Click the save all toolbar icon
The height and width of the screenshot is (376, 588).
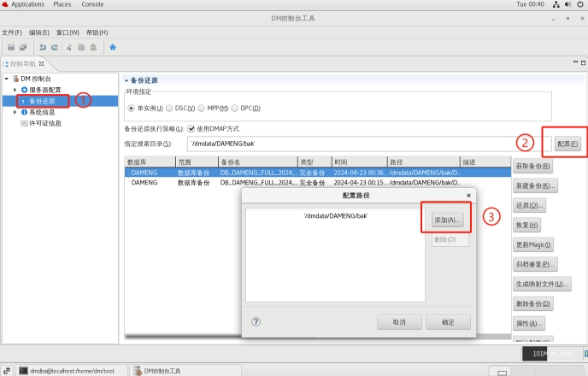[23, 47]
